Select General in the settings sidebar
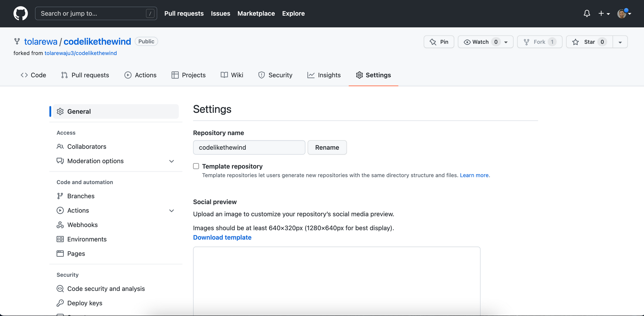The width and height of the screenshot is (644, 316). (x=116, y=112)
